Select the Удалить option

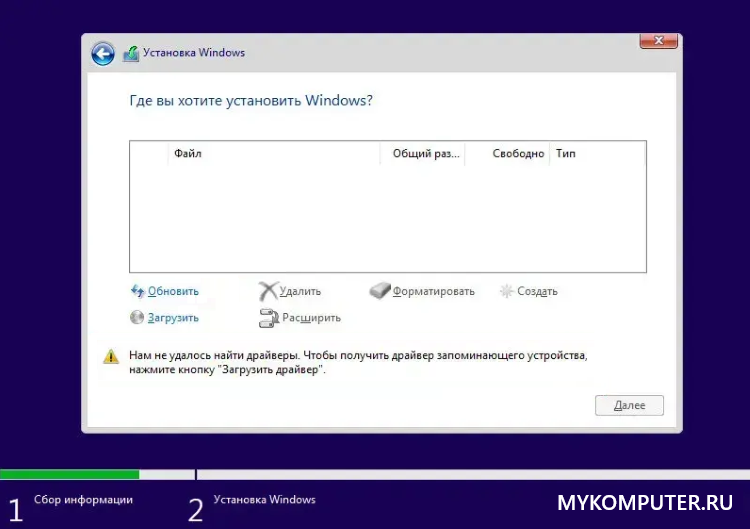[300, 291]
